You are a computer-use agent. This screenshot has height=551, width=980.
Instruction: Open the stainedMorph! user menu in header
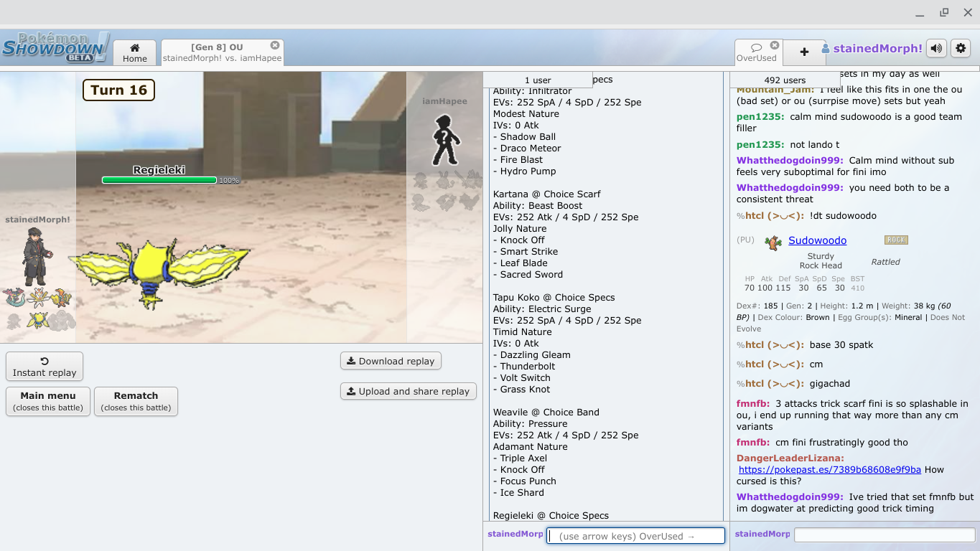872,49
